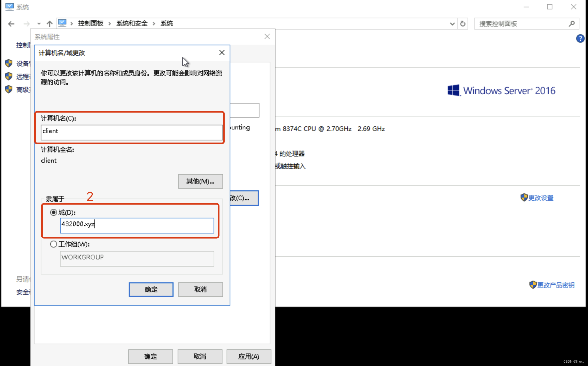
Task: Go back with the left arrow
Action: [11, 24]
